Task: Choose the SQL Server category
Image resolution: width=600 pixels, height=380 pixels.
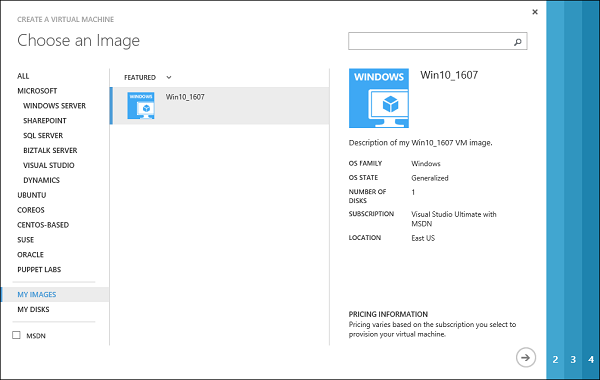Action: (x=43, y=135)
